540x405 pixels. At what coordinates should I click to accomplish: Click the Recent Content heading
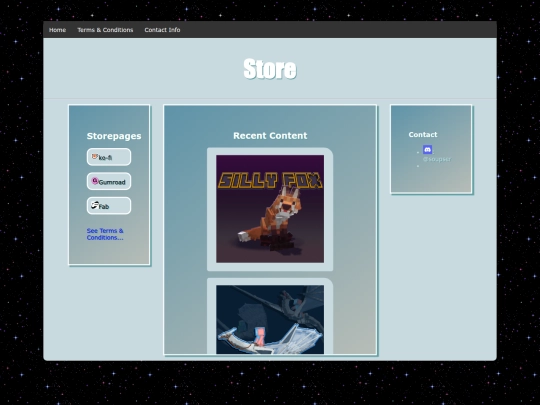coord(270,136)
